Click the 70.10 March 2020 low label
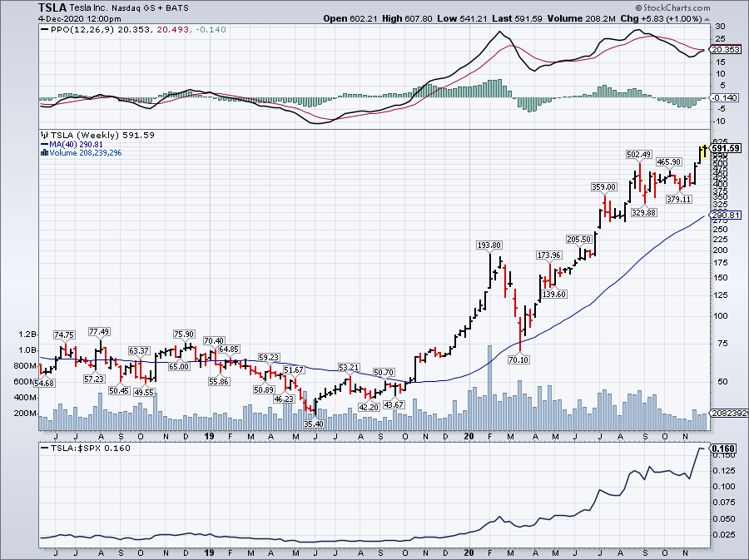 518,359
